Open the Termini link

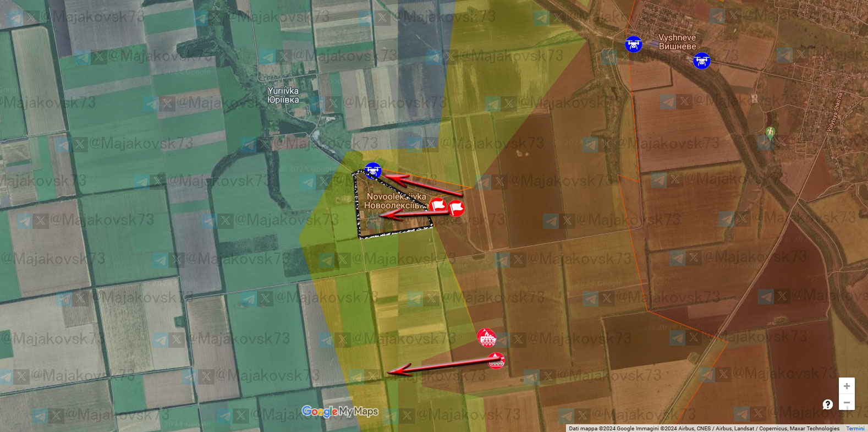tap(855, 429)
